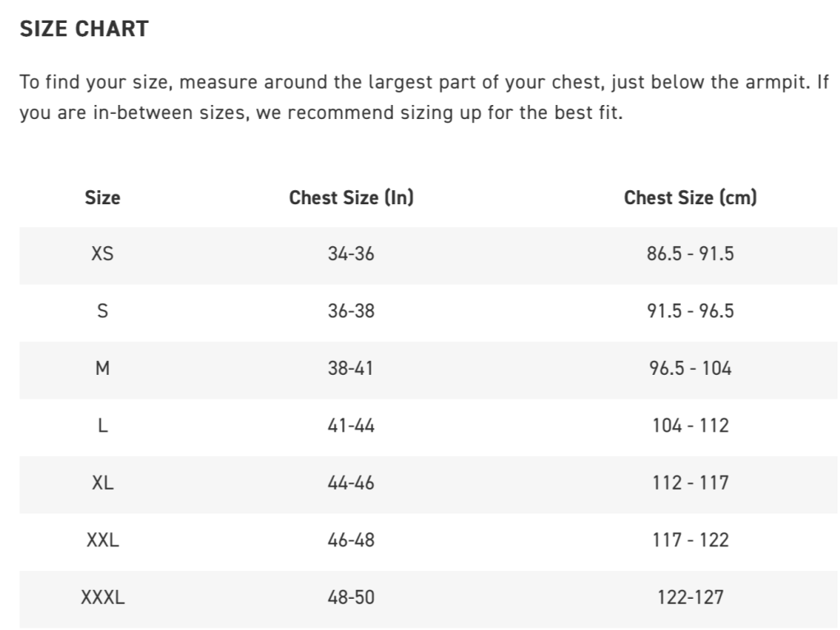Click the 122-127 cm value
The image size is (840, 630).
tap(690, 598)
